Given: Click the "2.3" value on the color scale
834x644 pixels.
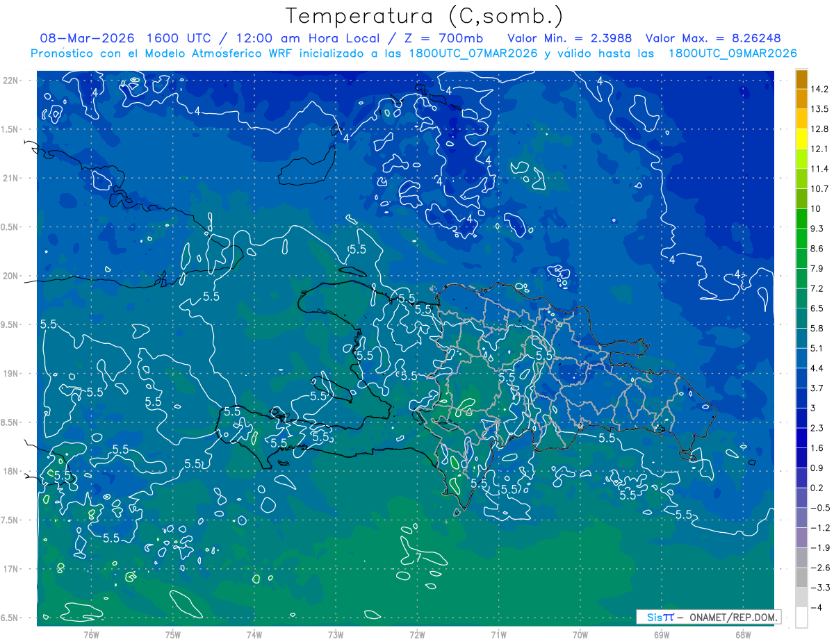Looking at the screenshot, I should point(817,428).
